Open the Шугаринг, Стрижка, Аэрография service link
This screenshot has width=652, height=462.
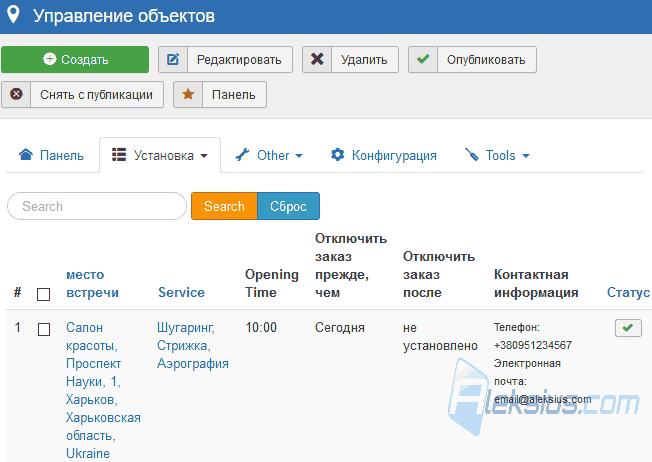(193, 345)
